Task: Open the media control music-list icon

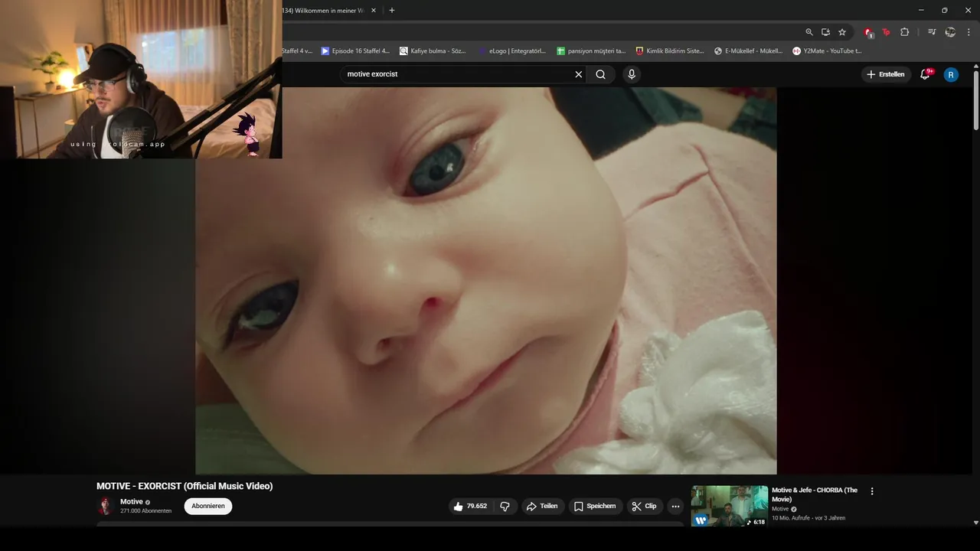Action: point(932,32)
